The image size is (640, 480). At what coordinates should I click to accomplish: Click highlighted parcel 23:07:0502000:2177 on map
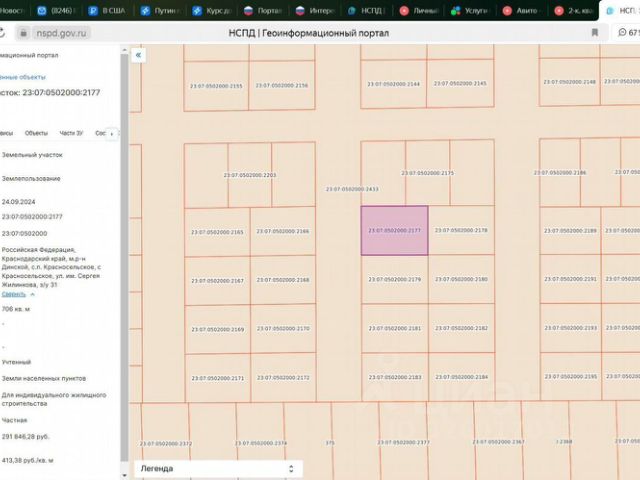pyautogui.click(x=394, y=231)
